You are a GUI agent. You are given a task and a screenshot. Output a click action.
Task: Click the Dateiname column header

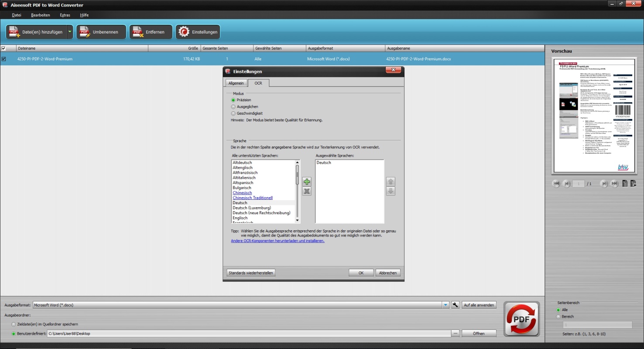(82, 48)
